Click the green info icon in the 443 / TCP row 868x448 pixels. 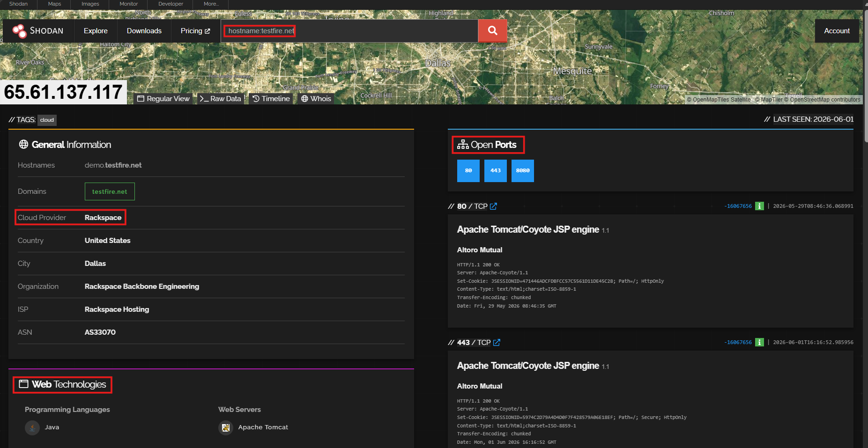coord(759,342)
